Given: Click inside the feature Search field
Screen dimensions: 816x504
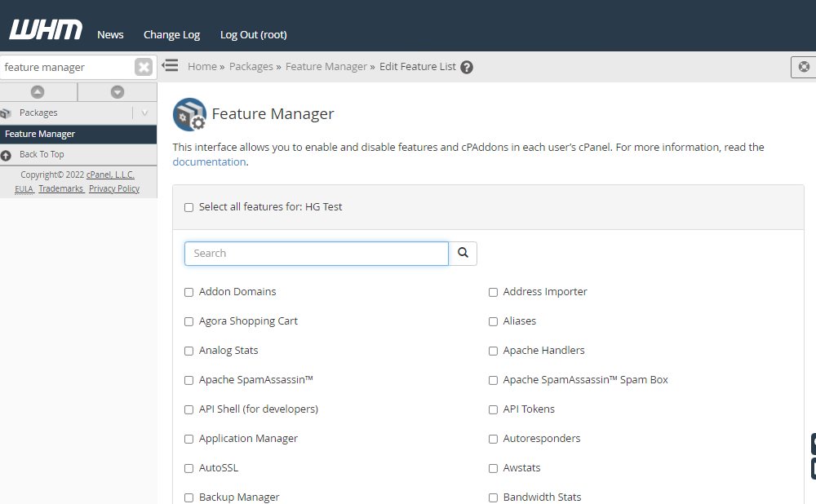Looking at the screenshot, I should [x=316, y=253].
